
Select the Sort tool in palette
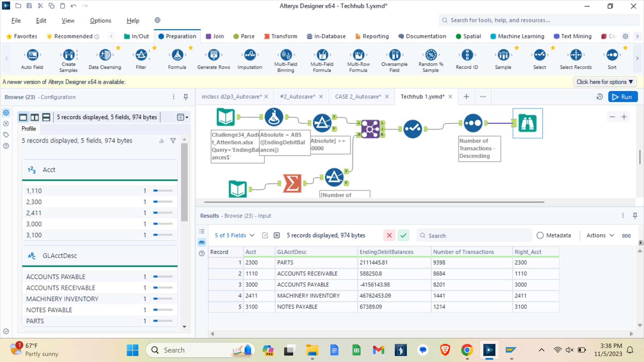(612, 59)
